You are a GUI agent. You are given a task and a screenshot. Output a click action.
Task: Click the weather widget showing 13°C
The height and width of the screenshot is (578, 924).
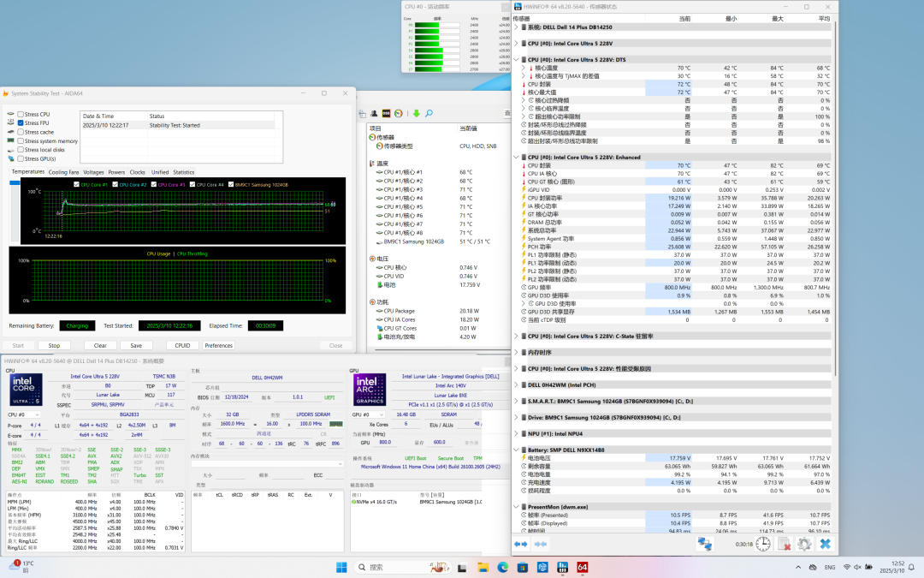21,567
